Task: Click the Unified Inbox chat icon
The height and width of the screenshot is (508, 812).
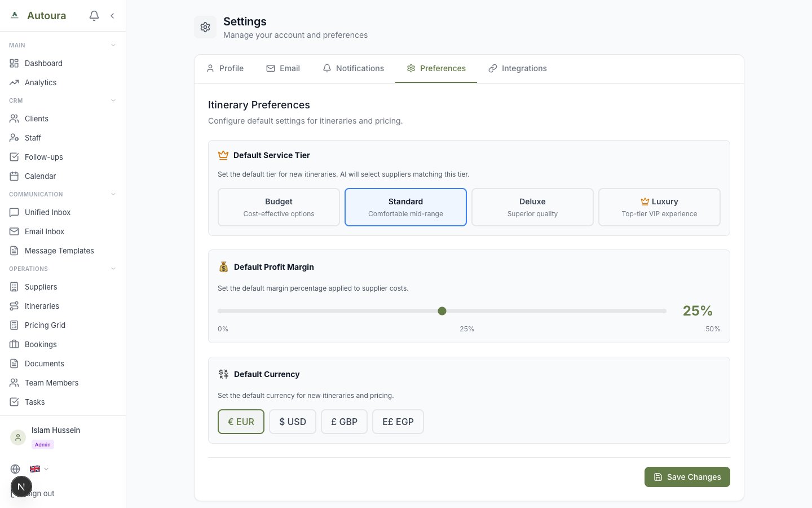Action: coord(14,212)
